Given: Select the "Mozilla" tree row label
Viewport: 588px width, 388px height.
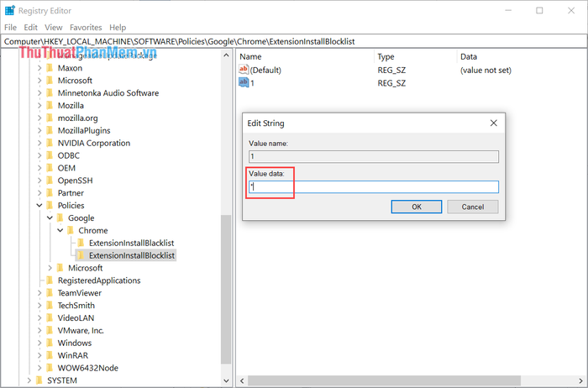Looking at the screenshot, I should pos(71,106).
